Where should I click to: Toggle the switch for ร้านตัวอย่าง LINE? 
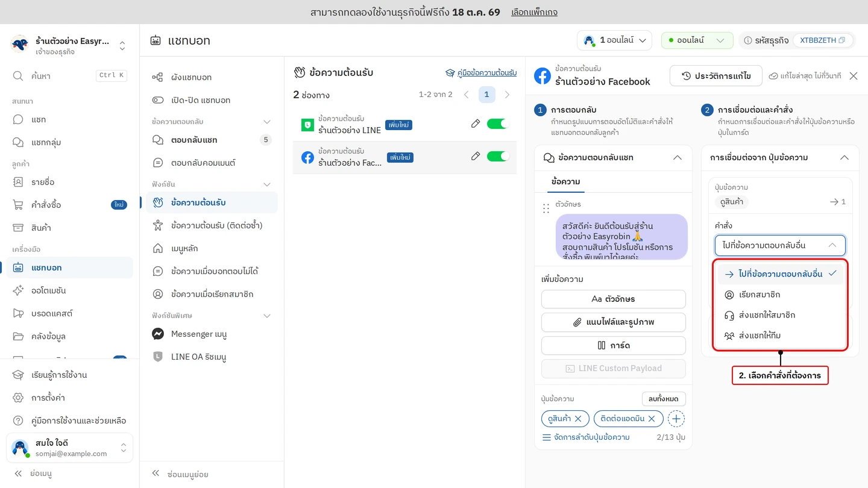coord(498,124)
